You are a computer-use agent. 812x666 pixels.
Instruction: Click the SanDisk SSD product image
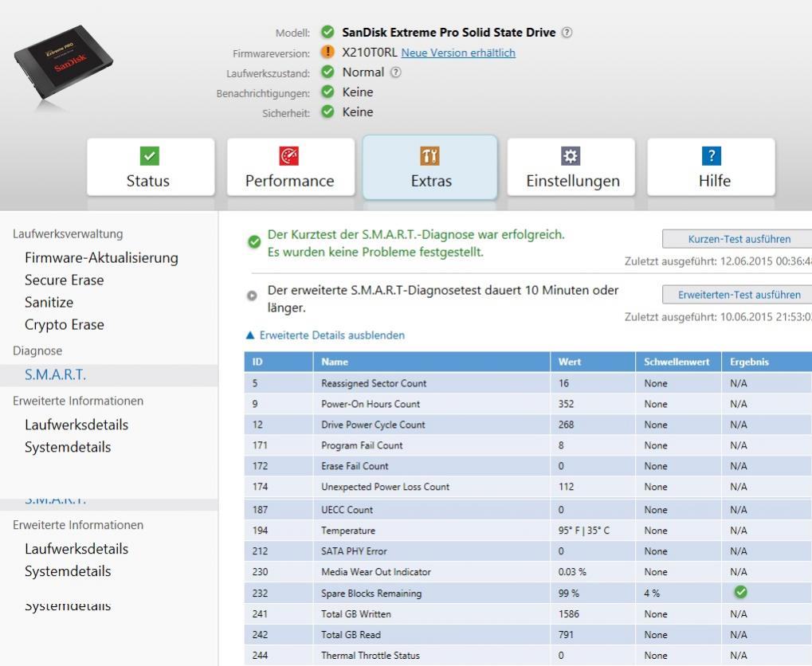click(62, 63)
